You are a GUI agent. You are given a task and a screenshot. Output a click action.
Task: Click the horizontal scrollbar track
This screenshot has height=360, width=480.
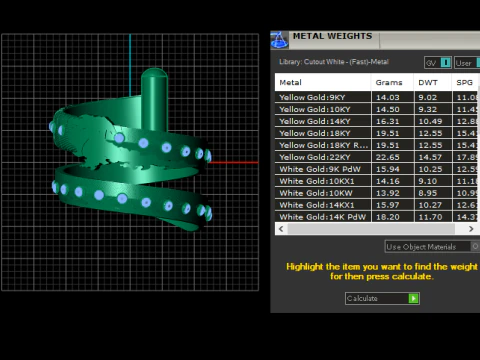[371, 229]
